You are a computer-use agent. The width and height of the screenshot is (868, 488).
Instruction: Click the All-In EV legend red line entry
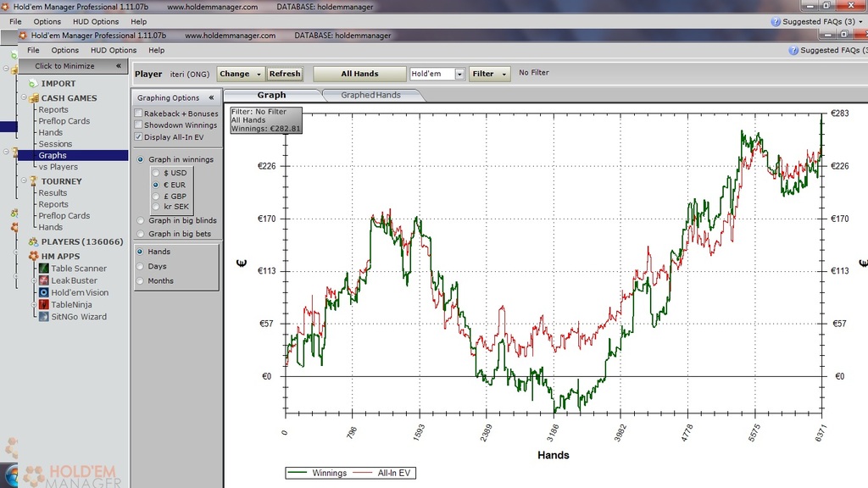coord(382,473)
